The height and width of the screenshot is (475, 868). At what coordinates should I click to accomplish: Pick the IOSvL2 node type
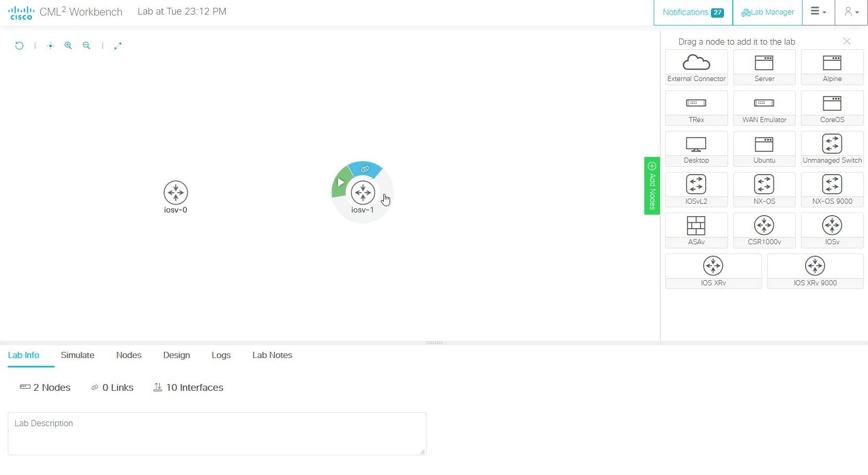coord(696,190)
